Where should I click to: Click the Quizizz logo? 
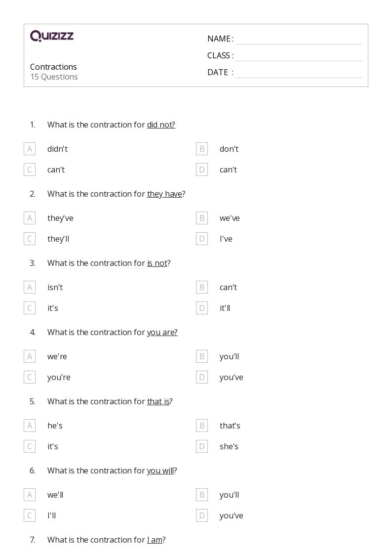point(52,36)
